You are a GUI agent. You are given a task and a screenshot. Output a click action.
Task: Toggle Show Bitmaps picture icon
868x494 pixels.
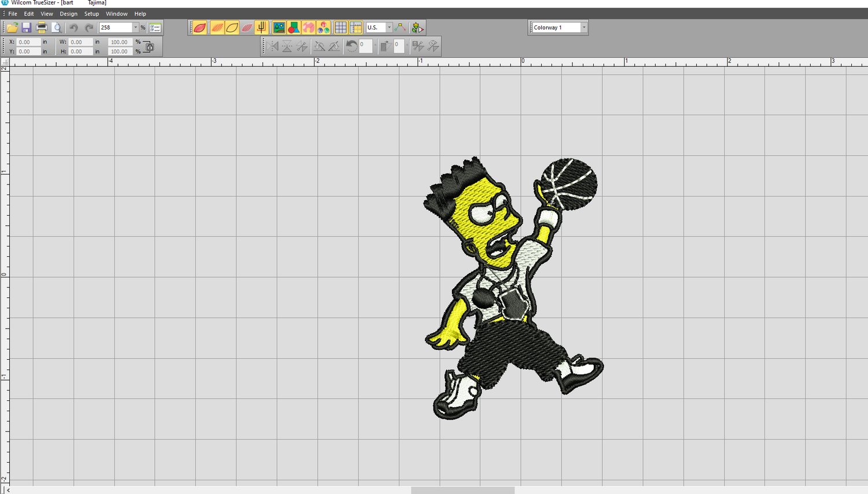tap(279, 27)
